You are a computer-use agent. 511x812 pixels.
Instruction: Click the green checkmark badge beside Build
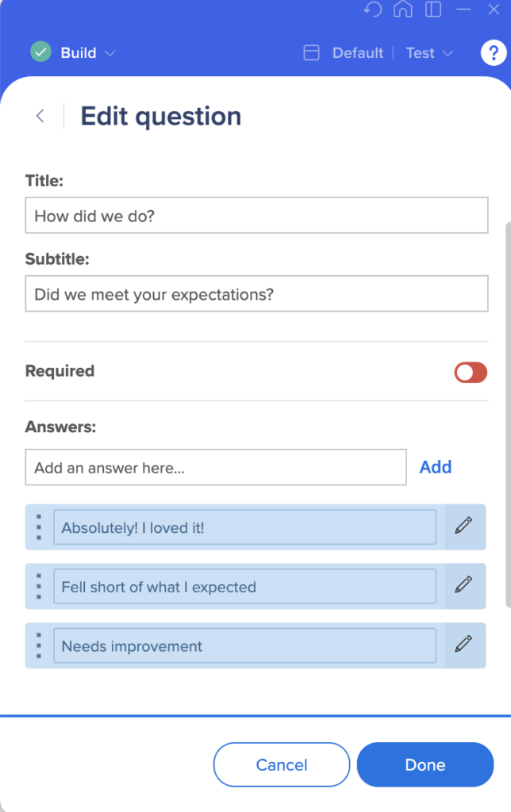click(40, 52)
